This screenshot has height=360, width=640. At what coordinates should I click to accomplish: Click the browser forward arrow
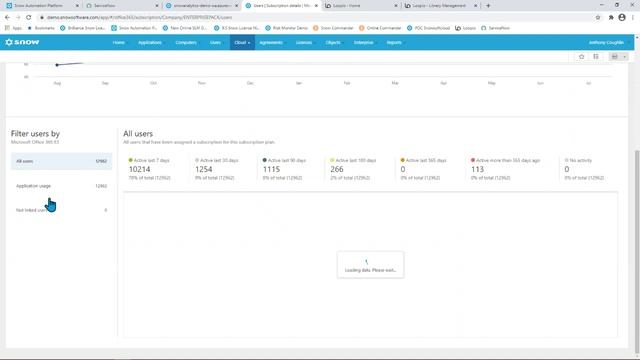(x=18, y=17)
